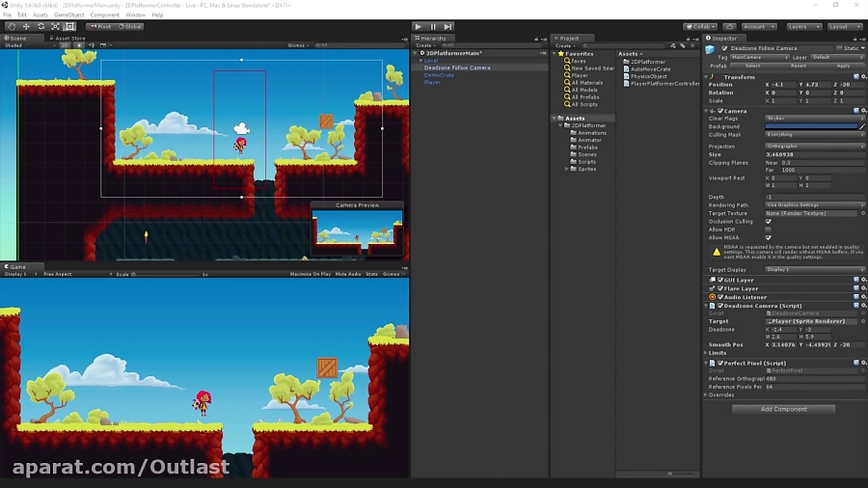Screen dimensions: 868x488
Task: Toggle scene audio speaker icon
Action: point(92,45)
